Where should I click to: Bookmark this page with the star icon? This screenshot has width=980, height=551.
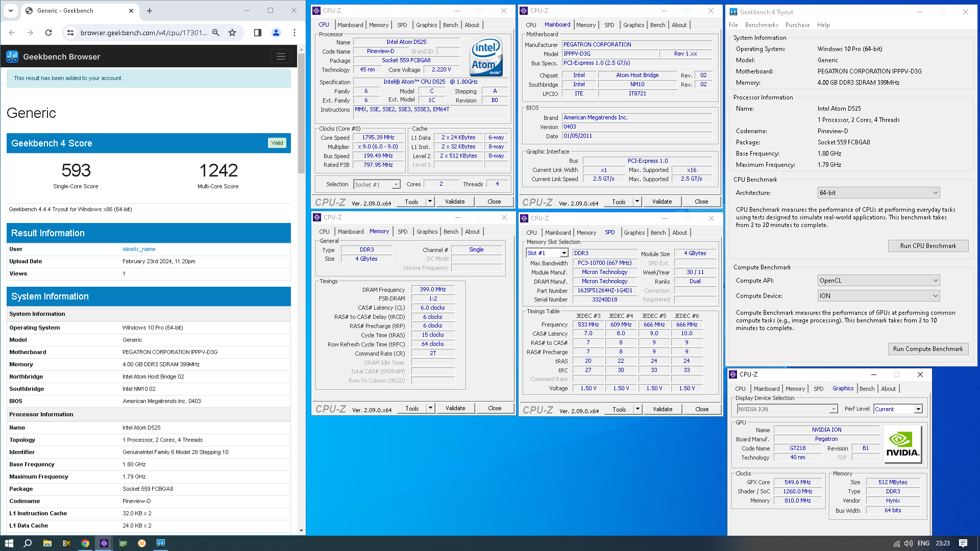pos(232,33)
